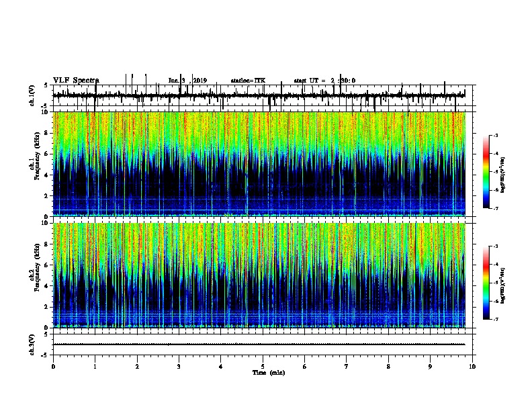Click inside the ch.1 spectrogram panel
532x411 pixels.
pos(259,164)
